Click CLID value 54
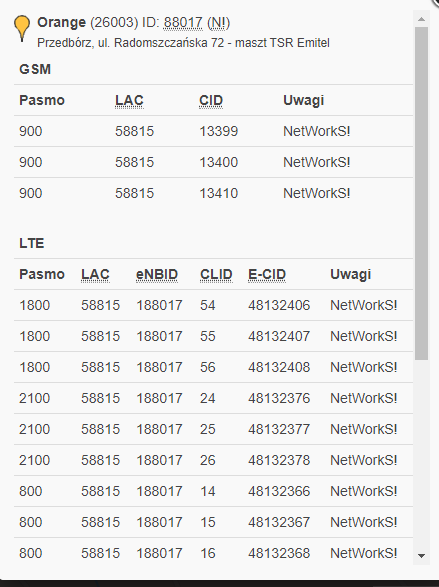 [x=208, y=305]
